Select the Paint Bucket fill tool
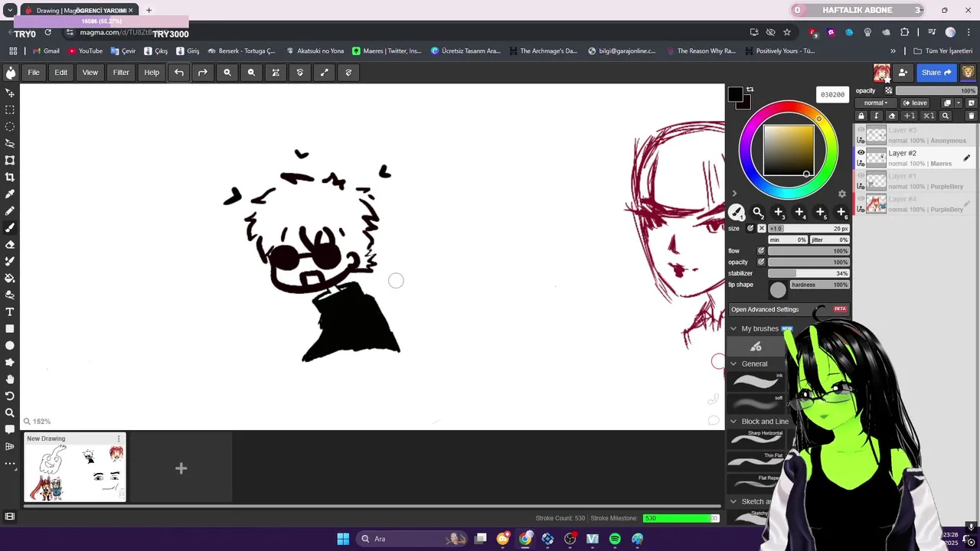 tap(10, 278)
